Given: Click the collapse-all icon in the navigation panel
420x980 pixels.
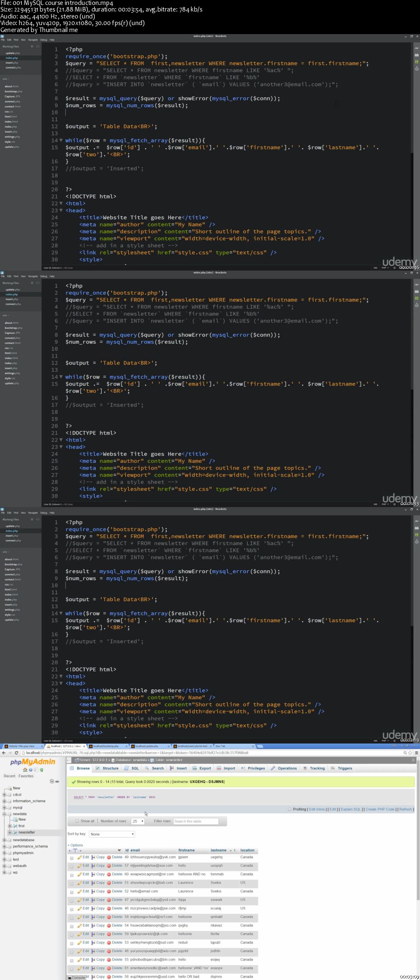Looking at the screenshot, I should coord(52,781).
